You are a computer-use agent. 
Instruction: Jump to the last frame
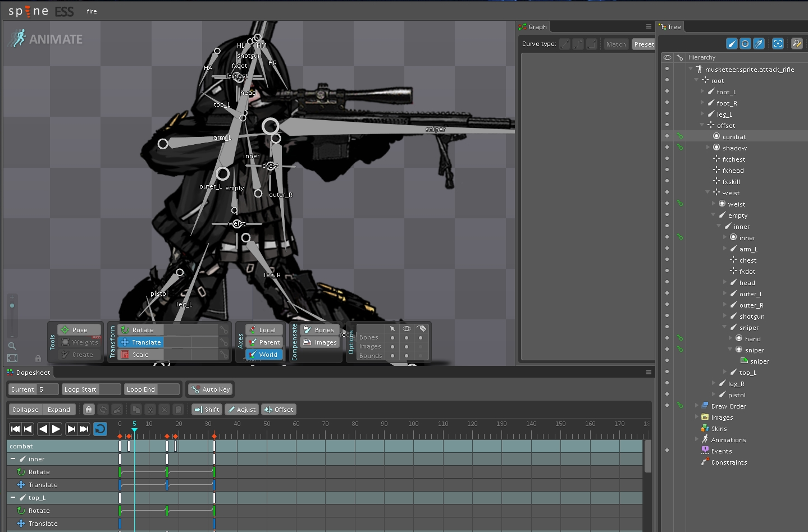tap(84, 429)
